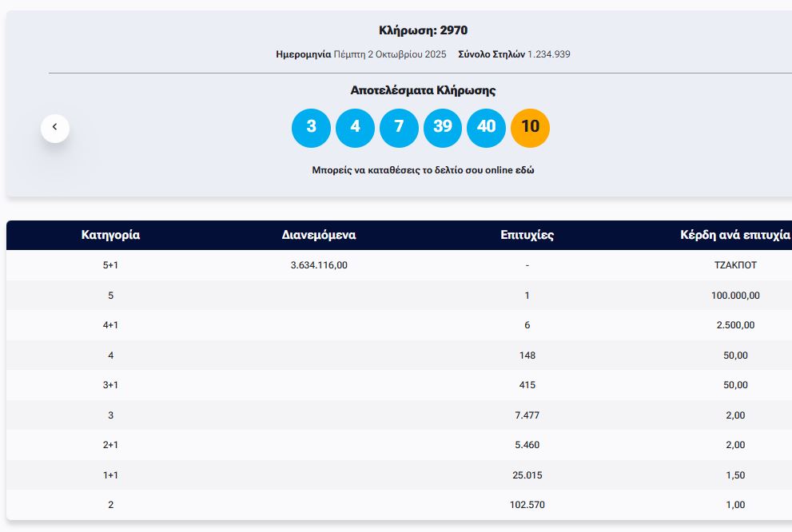Click the 3.634.116,00 distributed amount
Viewport: 792px width, 532px height.
[319, 265]
